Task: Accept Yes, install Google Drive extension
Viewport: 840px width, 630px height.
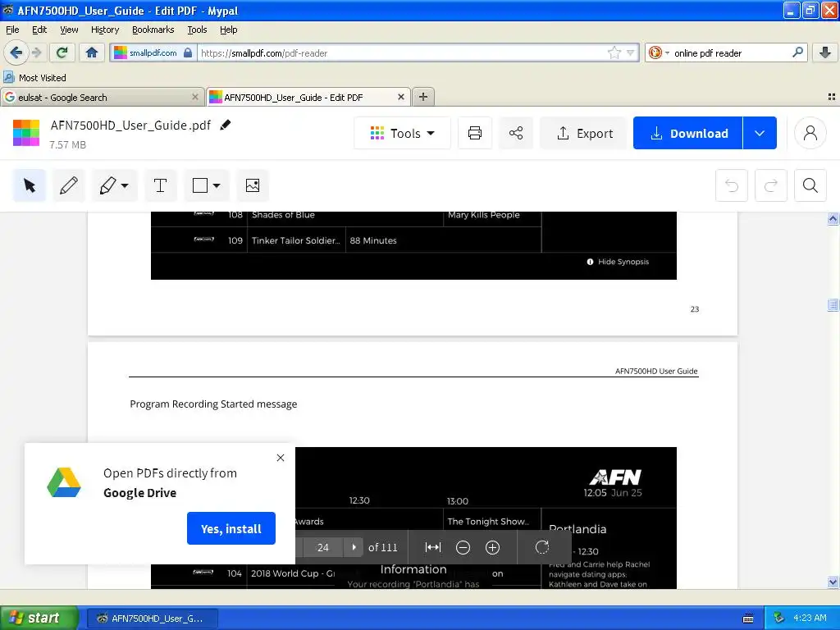Action: coord(231,528)
